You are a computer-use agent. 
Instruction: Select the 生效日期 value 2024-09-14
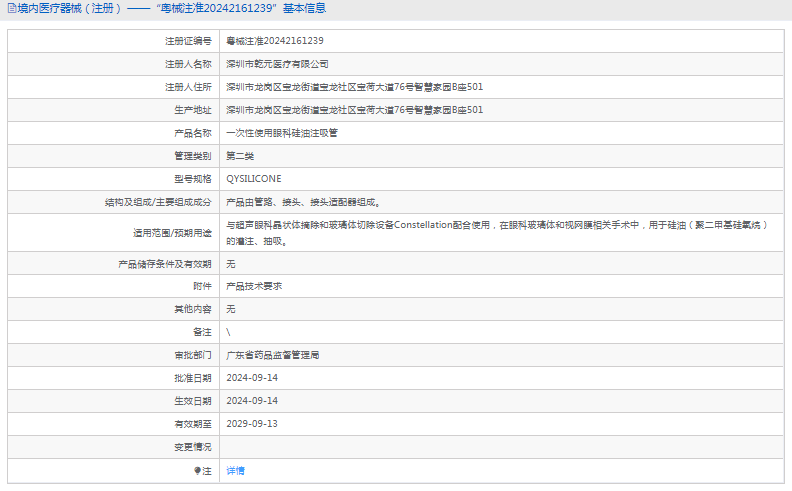pyautogui.click(x=252, y=401)
